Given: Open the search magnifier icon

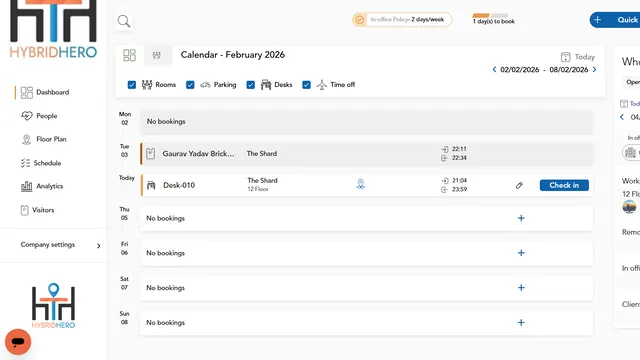Looking at the screenshot, I should [124, 21].
